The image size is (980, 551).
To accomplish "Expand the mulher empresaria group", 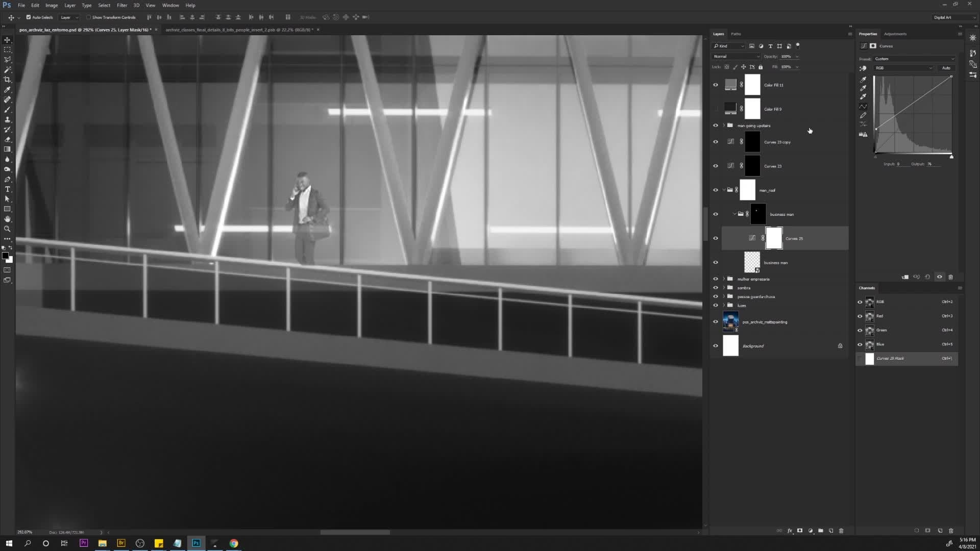I will [x=723, y=279].
